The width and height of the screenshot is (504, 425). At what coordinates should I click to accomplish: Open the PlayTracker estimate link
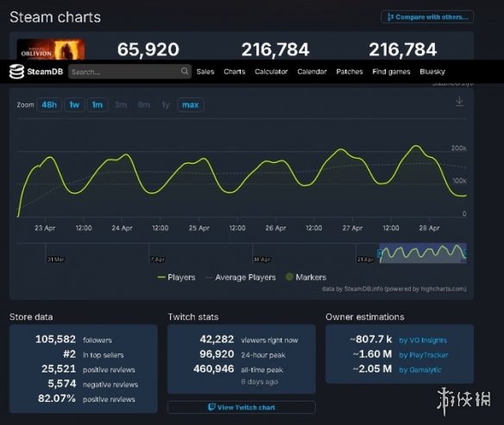click(424, 355)
